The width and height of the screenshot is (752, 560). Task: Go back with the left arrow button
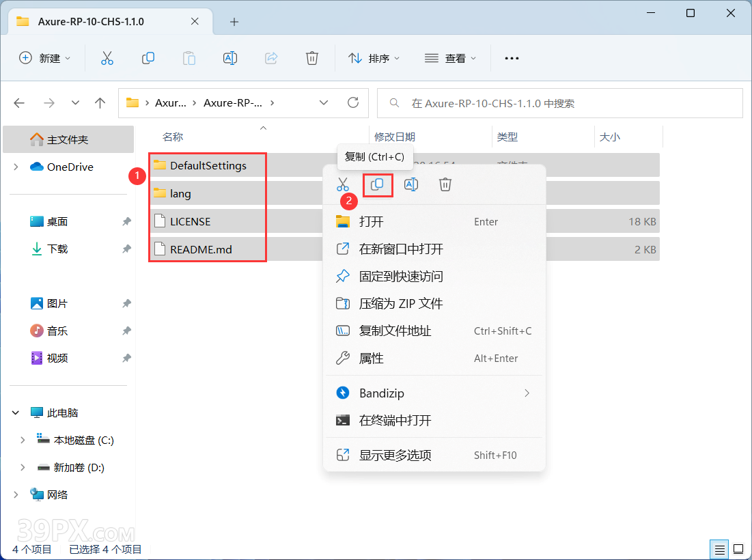[19, 102]
